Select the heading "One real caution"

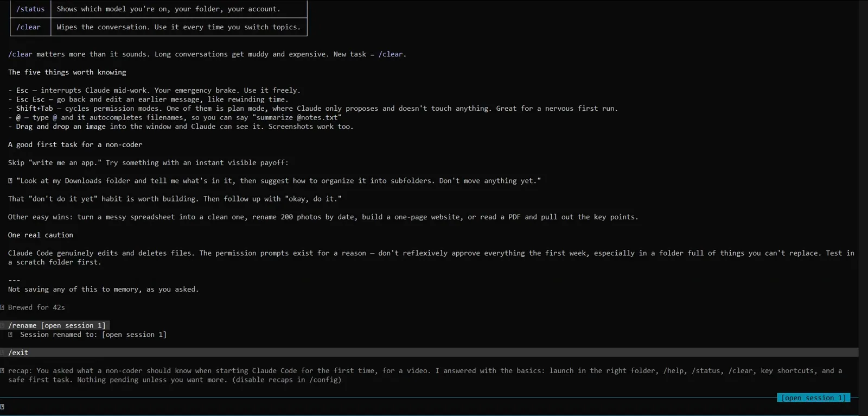pyautogui.click(x=41, y=235)
